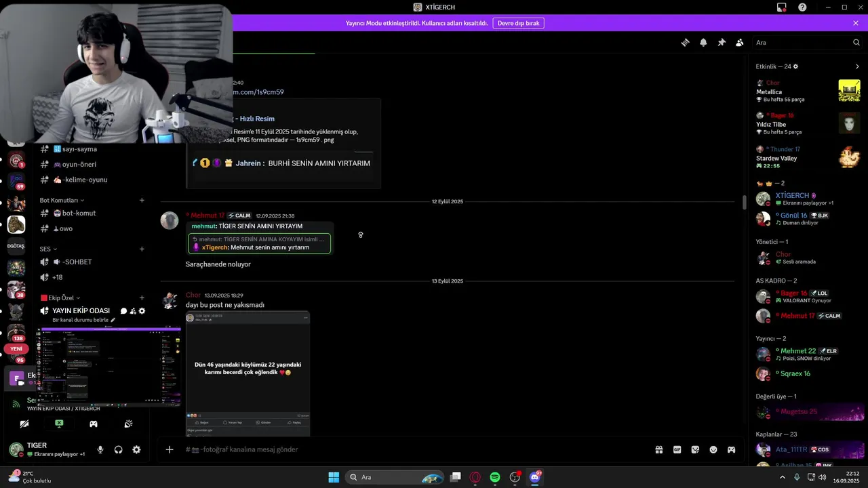Screen dimensions: 868x488
Task: Open Sqraex 16 member profile
Action: [x=808, y=373]
